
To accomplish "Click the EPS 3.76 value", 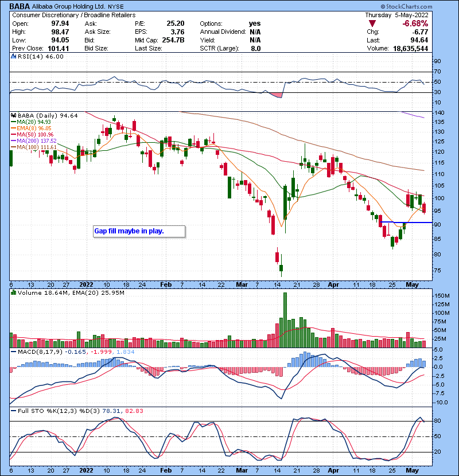I will 177,32.
